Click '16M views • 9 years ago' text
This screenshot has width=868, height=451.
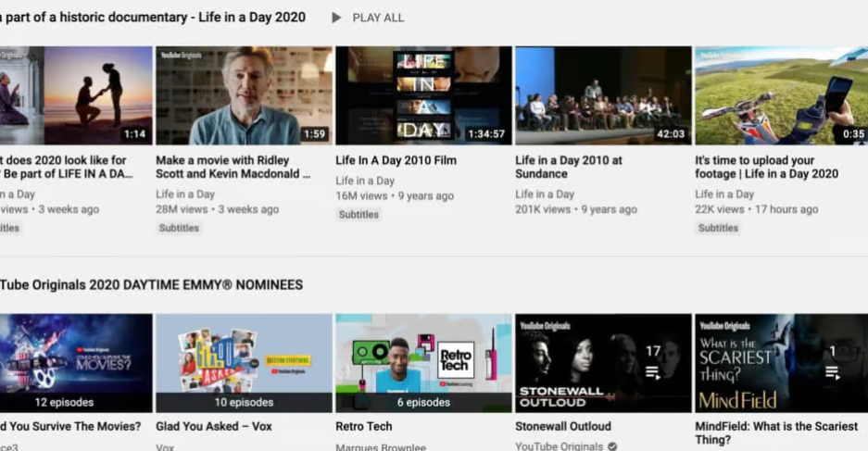(x=395, y=196)
